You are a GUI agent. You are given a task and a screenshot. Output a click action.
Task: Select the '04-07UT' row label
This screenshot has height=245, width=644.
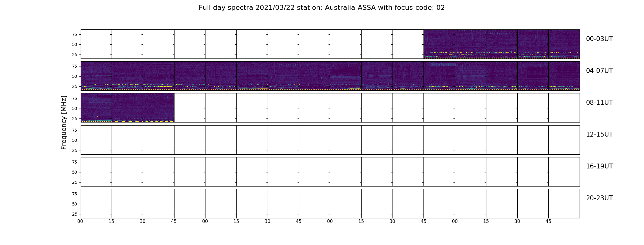click(599, 71)
